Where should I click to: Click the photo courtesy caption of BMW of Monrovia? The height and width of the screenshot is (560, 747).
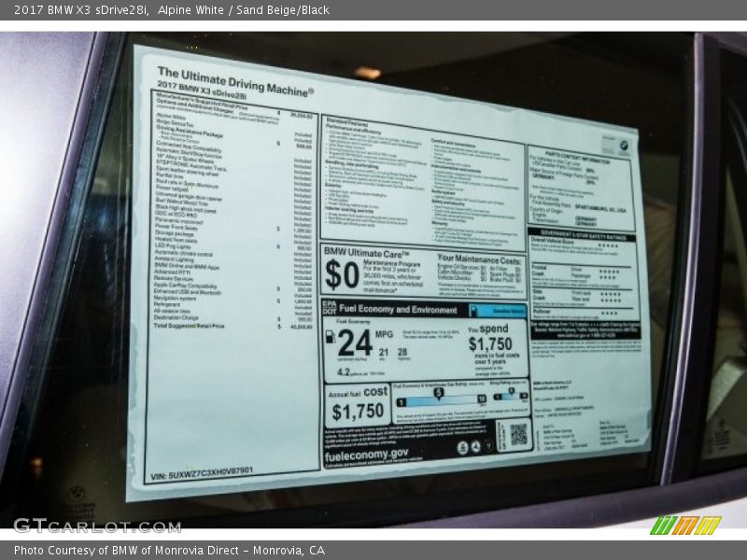169,551
